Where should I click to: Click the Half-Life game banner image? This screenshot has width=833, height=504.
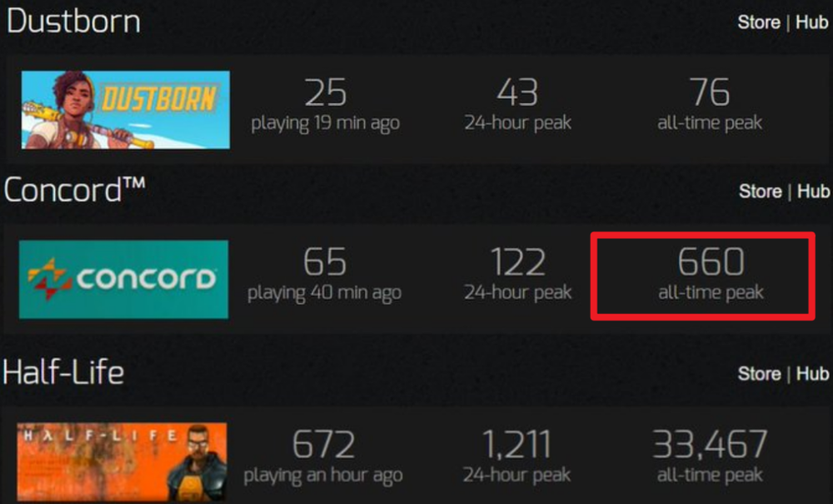(x=122, y=462)
